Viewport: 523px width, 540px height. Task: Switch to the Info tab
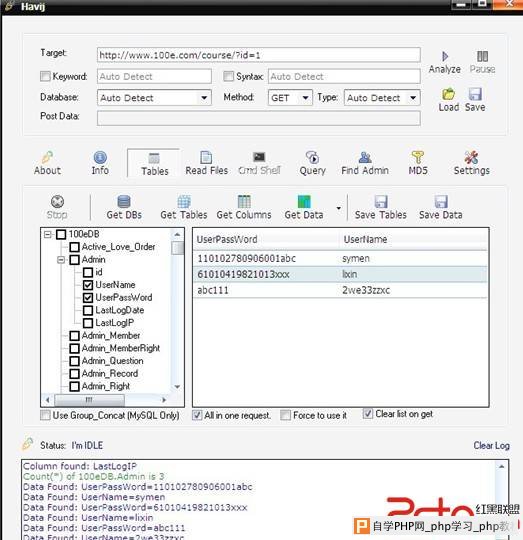coord(100,163)
